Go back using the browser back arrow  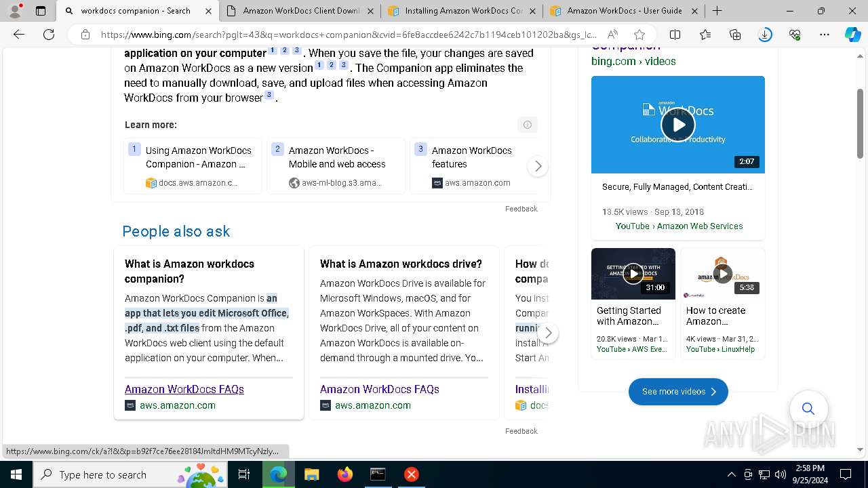[19, 35]
